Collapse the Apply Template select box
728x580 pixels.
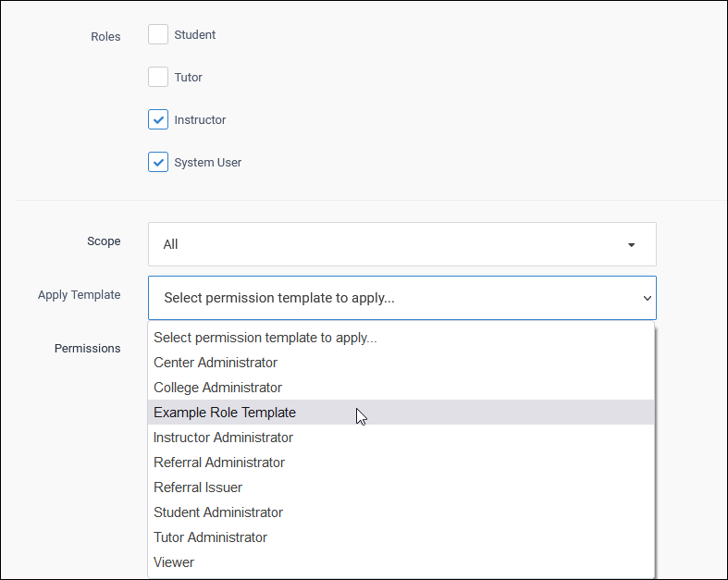pyautogui.click(x=401, y=298)
